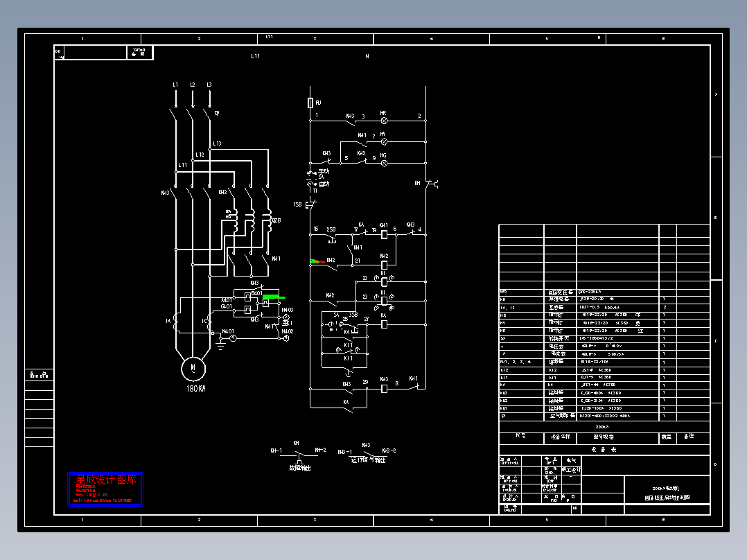Select the 型号规格 column header

604,437
